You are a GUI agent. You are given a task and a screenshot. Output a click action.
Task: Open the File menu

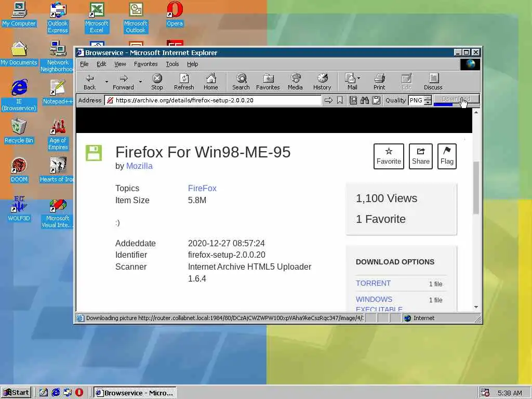click(84, 64)
